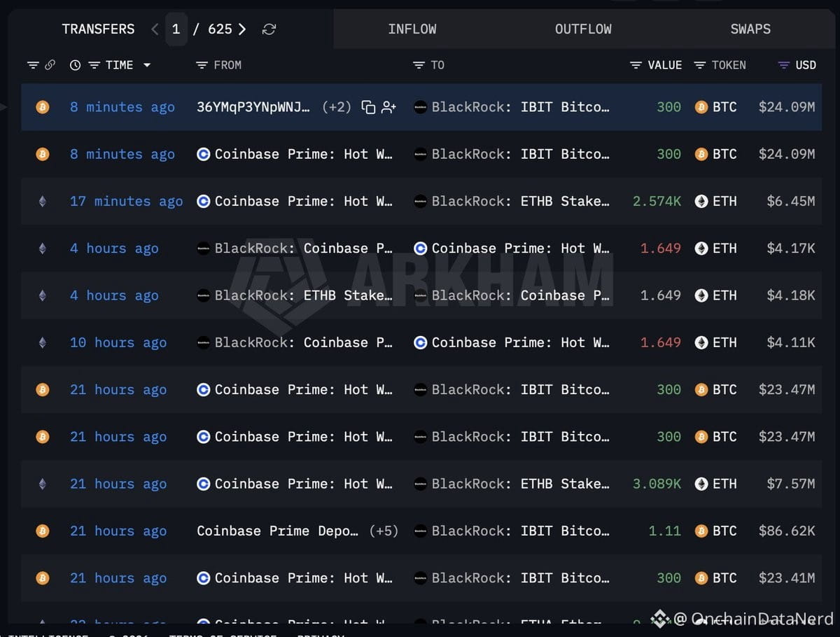Select TRANSFERS tab
The width and height of the screenshot is (840, 637).
98,29
